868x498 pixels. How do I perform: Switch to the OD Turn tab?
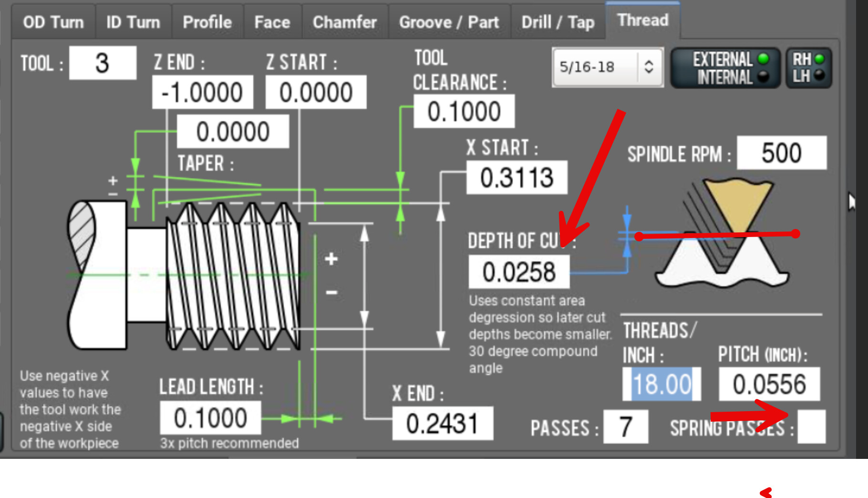pos(53,22)
